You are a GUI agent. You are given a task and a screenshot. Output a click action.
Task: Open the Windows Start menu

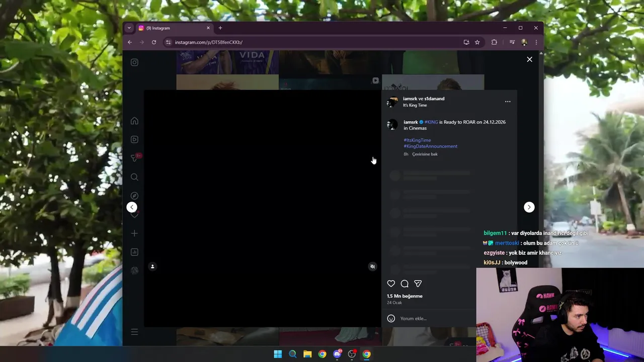[278, 354]
